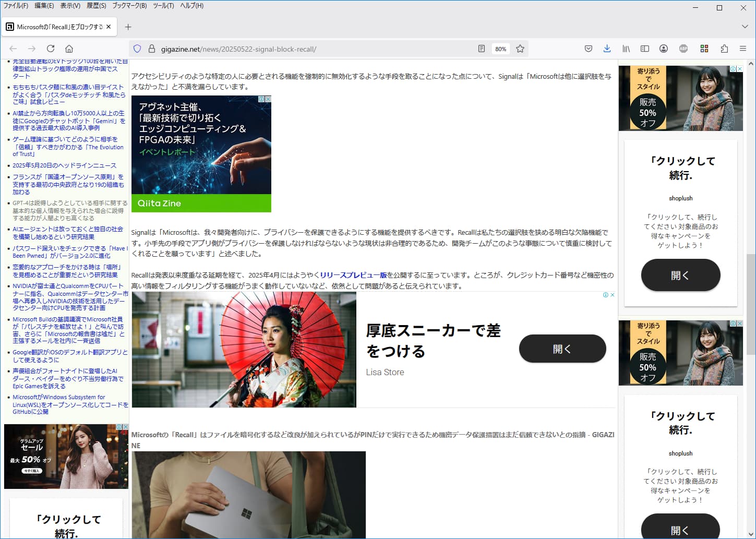Open the Google翻訳 iOS default article
This screenshot has width=756, height=539.
point(70,356)
